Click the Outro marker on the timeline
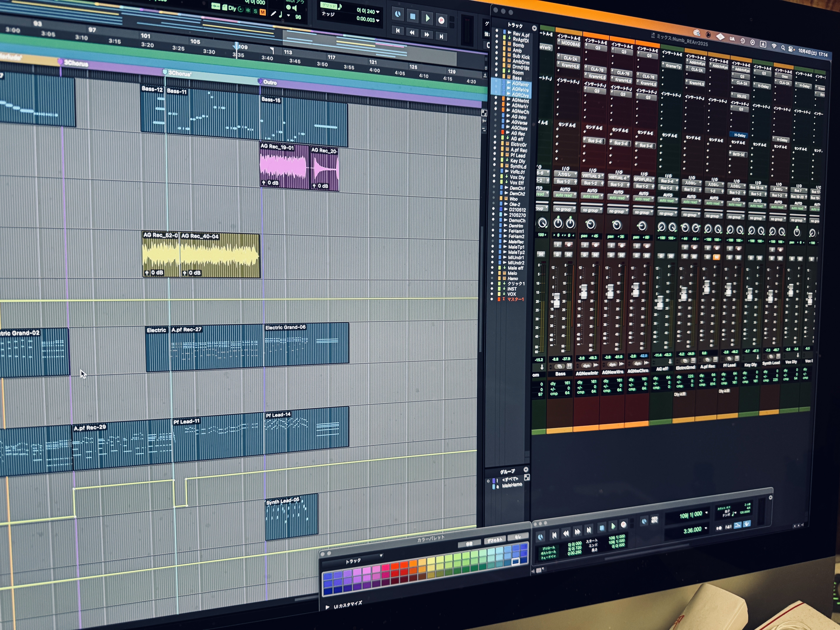Screen dimensions: 840x630 pos(260,82)
